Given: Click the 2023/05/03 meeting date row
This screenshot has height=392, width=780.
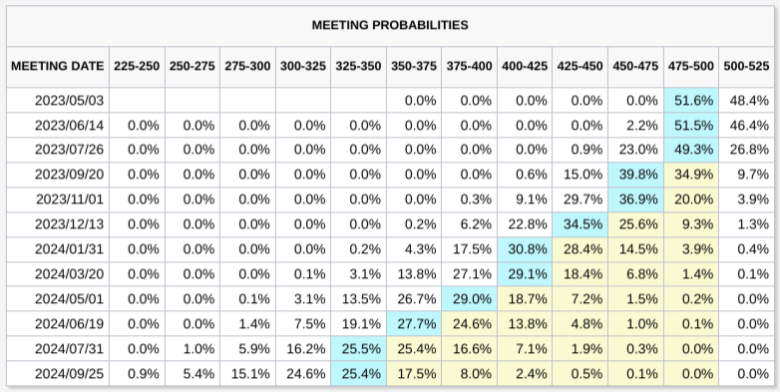Looking at the screenshot, I should (390, 100).
